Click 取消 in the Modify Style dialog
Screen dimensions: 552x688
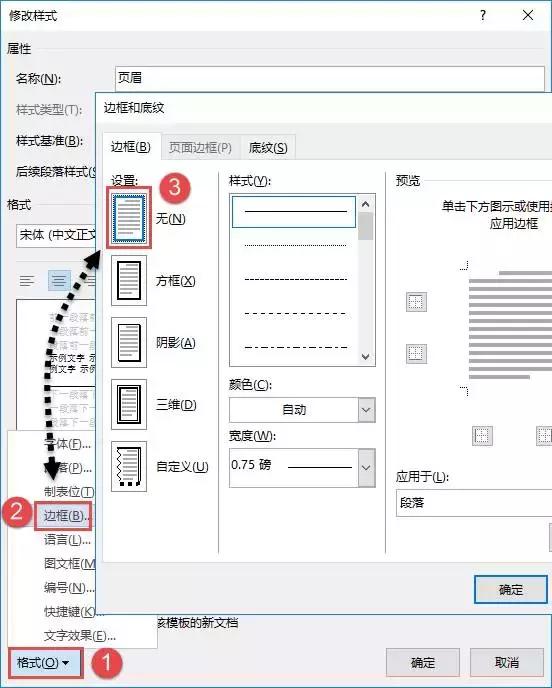tap(507, 663)
